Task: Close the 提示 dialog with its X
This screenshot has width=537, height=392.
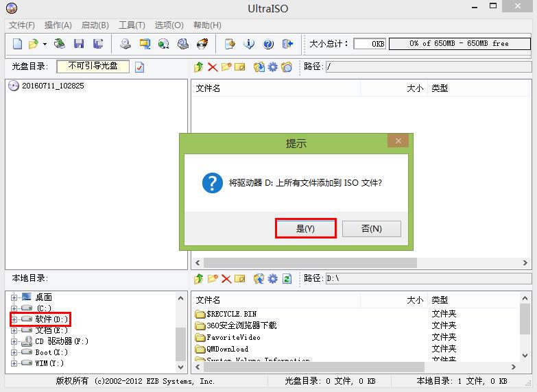Action: pos(398,140)
